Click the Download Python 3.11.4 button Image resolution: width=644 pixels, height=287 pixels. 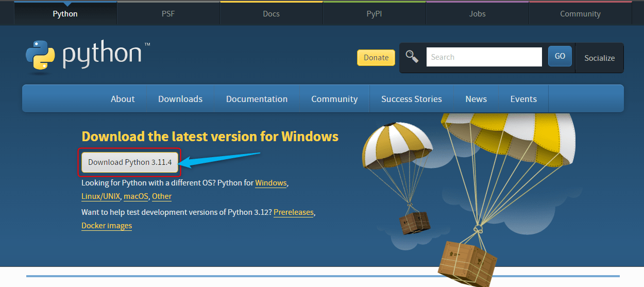(x=130, y=162)
